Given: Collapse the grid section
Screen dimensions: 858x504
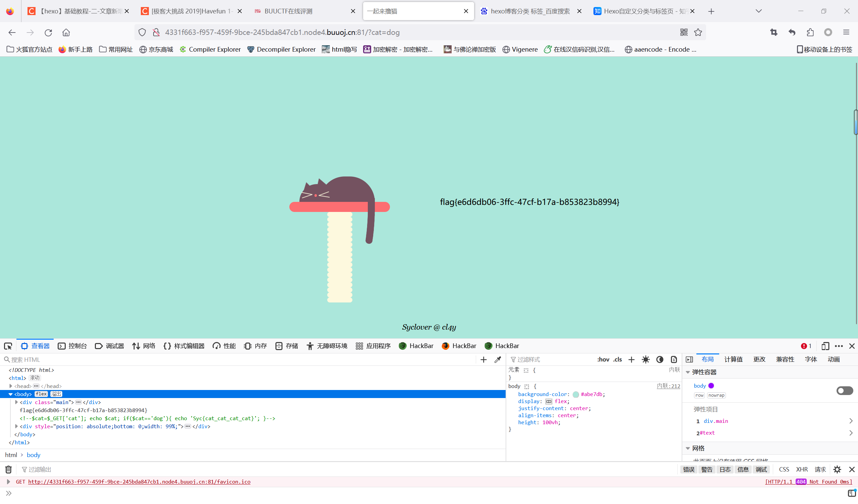Looking at the screenshot, I should click(688, 448).
